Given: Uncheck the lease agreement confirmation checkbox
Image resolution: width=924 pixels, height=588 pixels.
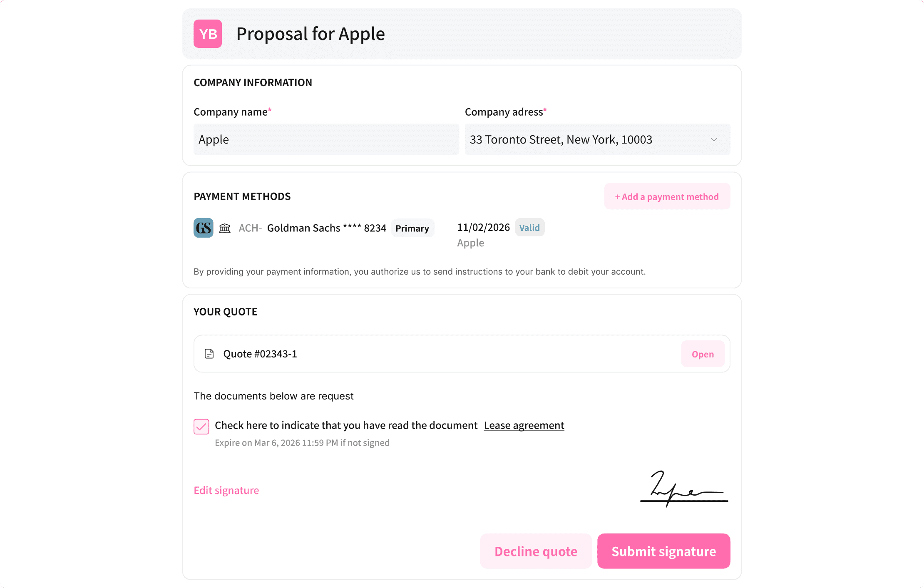Looking at the screenshot, I should (x=201, y=427).
